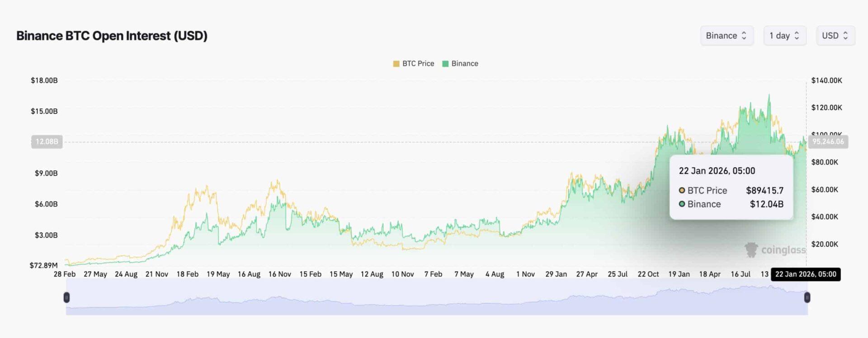Click the 22 Jan 2026 date axis label
Viewport: 868px width, 338px height.
806,274
